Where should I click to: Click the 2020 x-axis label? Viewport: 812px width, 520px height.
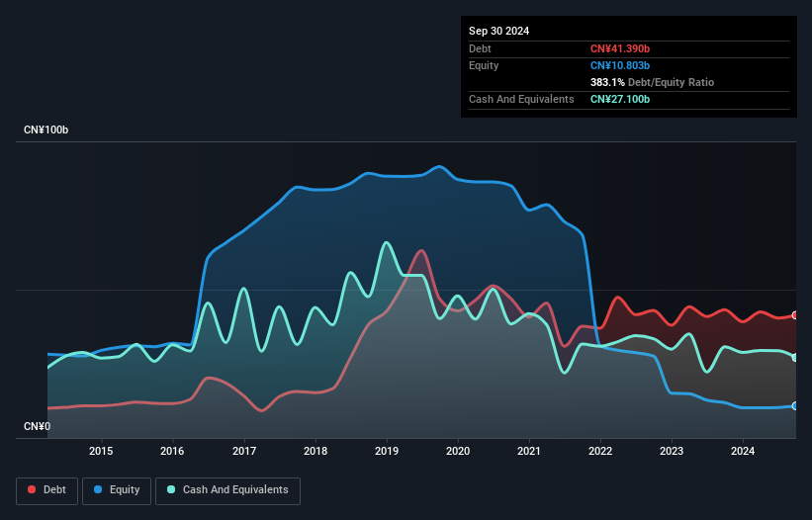(458, 451)
